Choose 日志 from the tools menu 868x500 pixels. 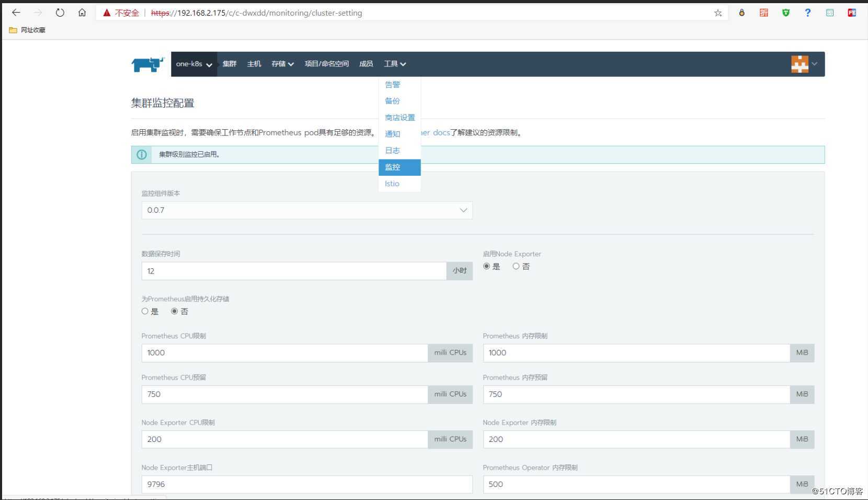pyautogui.click(x=399, y=151)
